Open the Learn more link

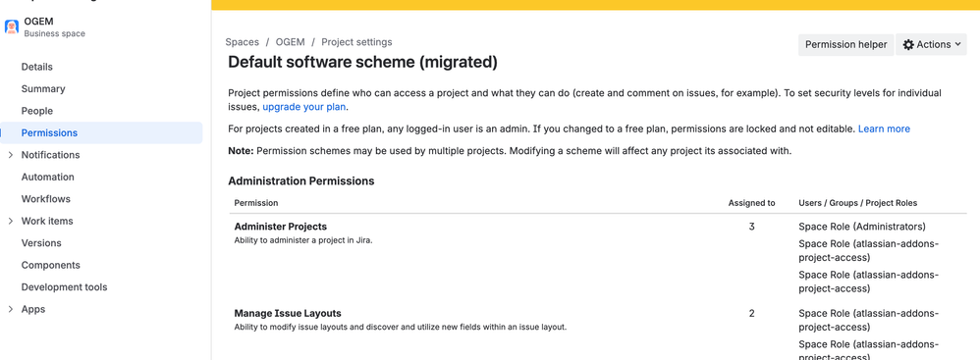(x=884, y=129)
